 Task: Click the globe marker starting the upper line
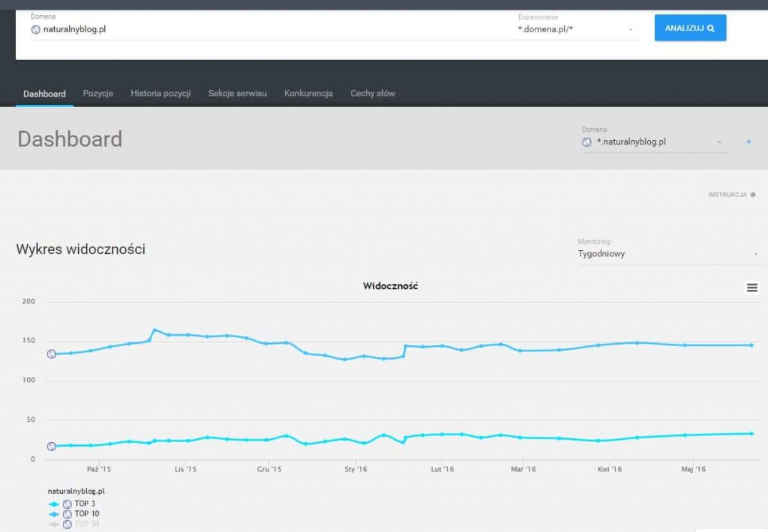52,354
